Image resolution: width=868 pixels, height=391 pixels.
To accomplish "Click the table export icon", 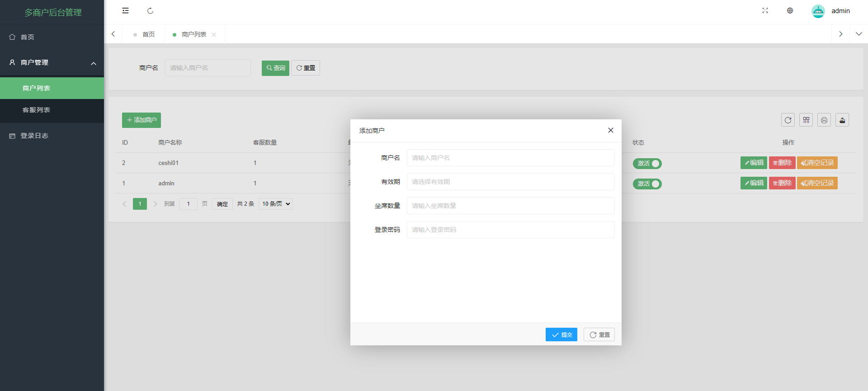I will [842, 120].
